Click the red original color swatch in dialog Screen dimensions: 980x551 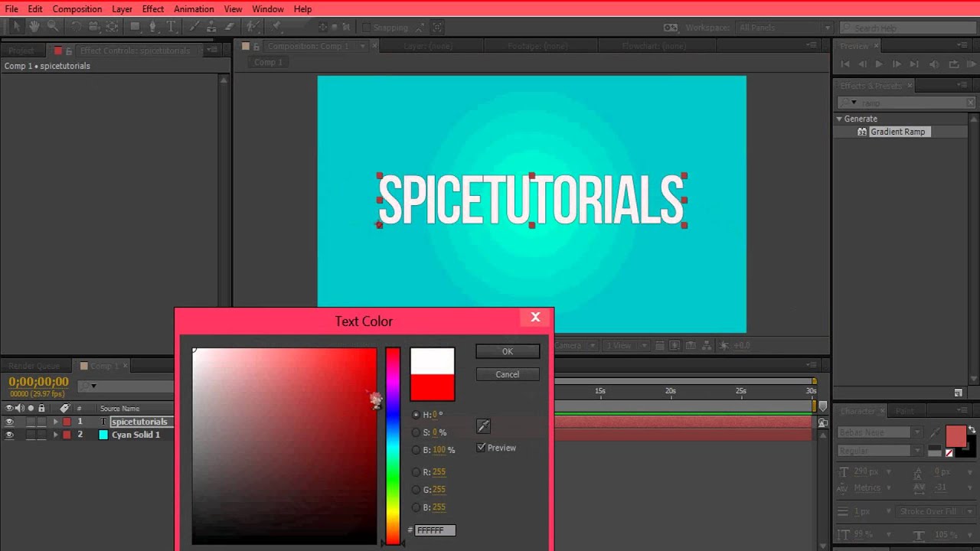tap(433, 387)
